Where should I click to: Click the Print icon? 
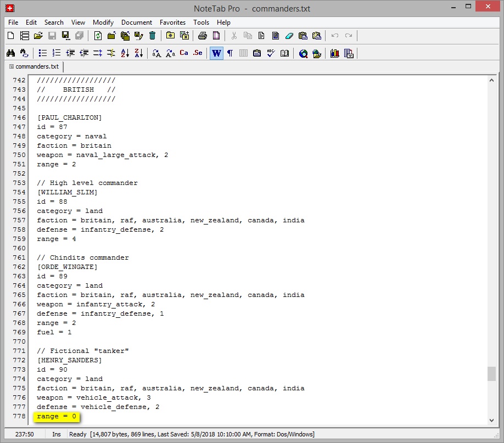click(x=202, y=36)
